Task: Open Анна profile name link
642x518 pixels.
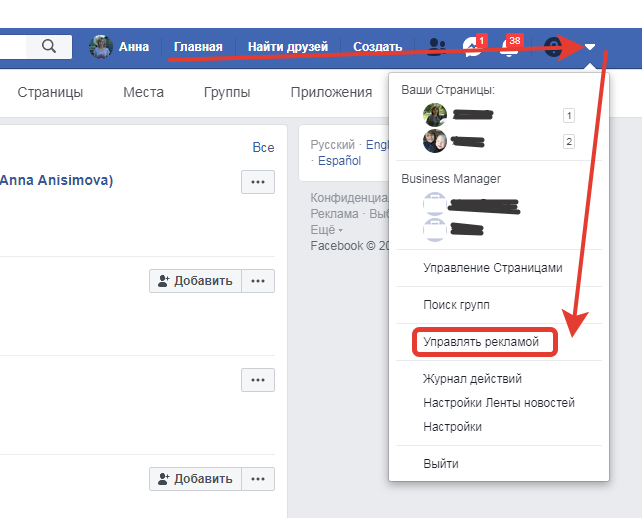Action: (x=133, y=47)
